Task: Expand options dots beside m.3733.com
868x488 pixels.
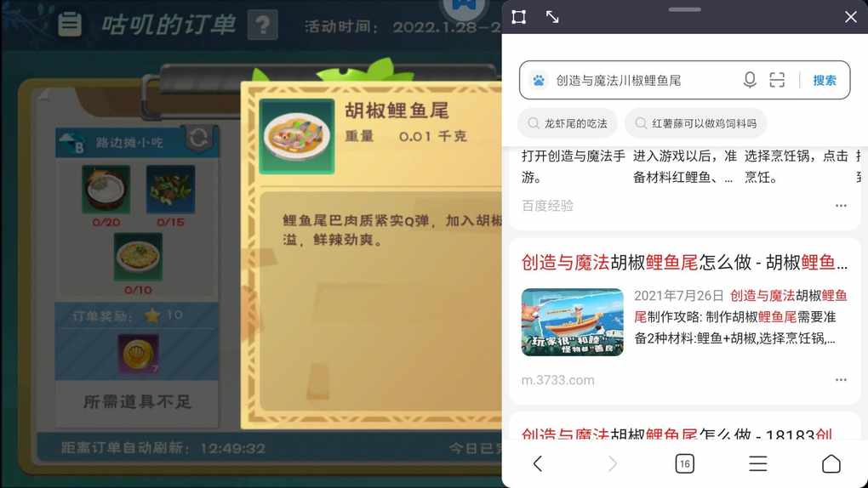Action: point(841,379)
